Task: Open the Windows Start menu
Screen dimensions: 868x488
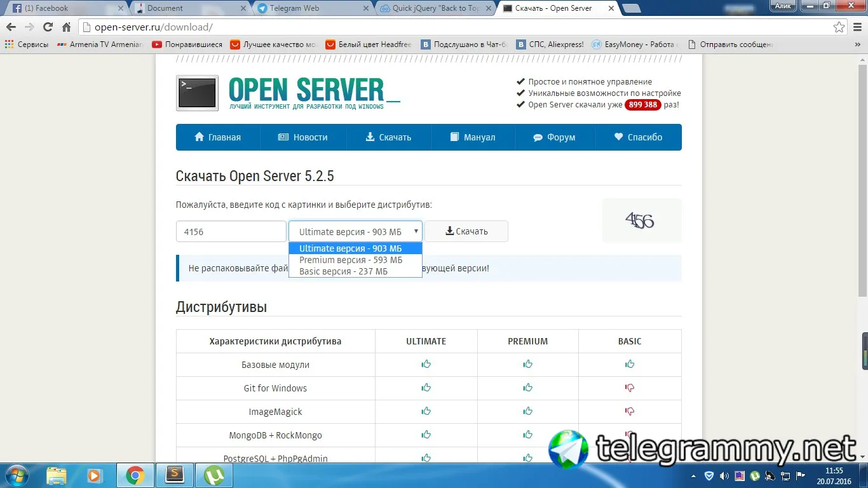Action: [17, 475]
